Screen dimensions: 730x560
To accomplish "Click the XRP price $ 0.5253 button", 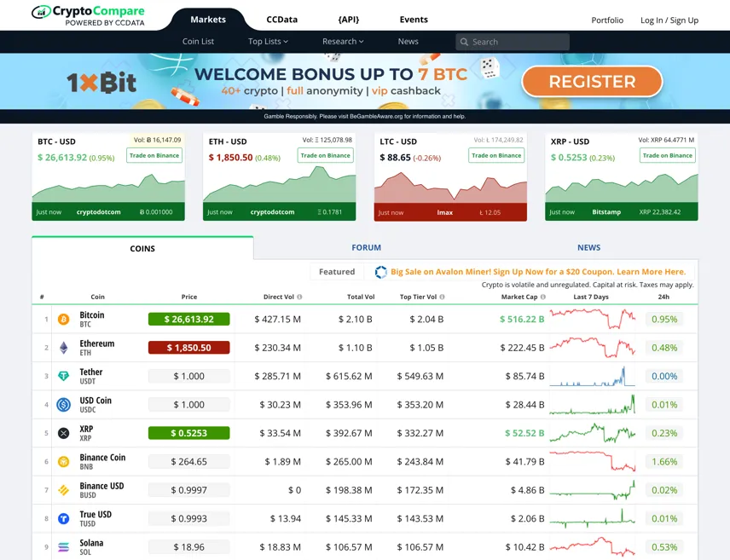I will 189,433.
